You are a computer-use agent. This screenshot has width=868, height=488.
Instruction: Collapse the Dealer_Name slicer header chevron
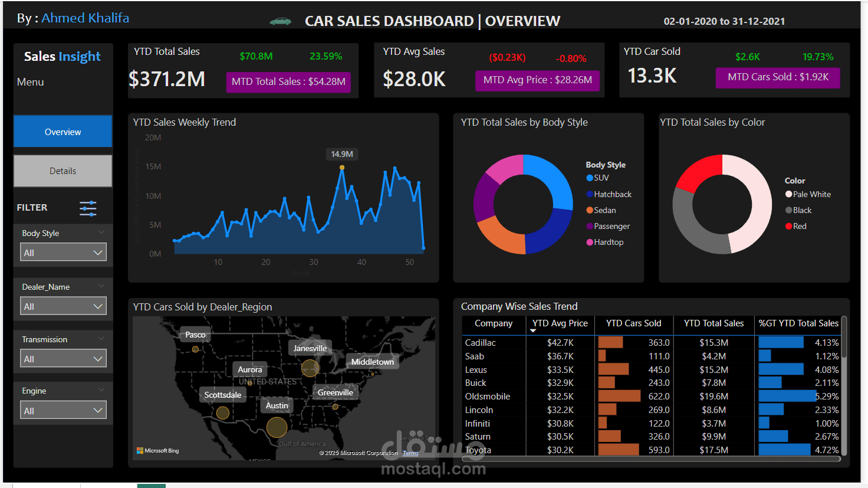pyautogui.click(x=101, y=286)
